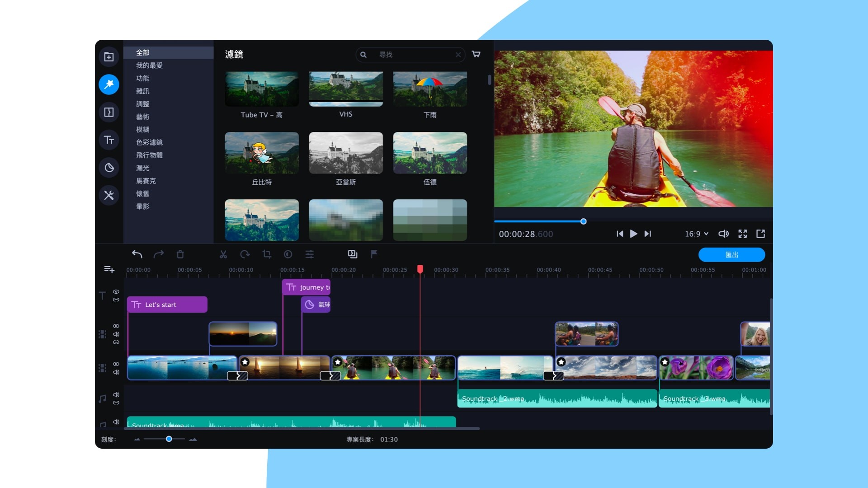Viewport: 868px width, 488px height.
Task: Click the delete trash icon
Action: (180, 254)
